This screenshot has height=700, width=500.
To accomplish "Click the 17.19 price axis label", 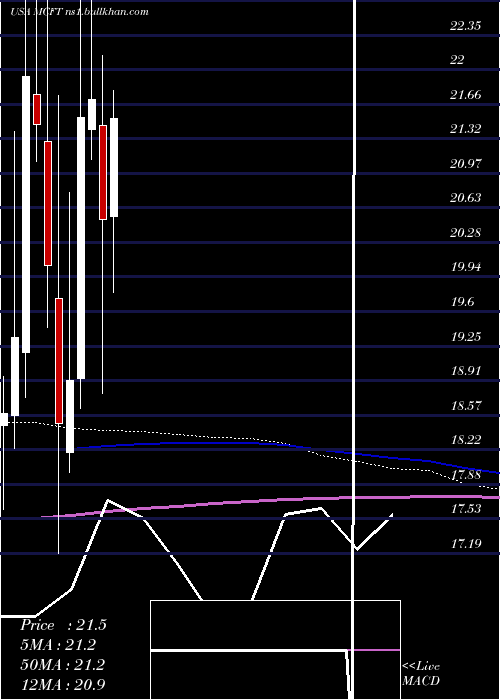I will (465, 544).
